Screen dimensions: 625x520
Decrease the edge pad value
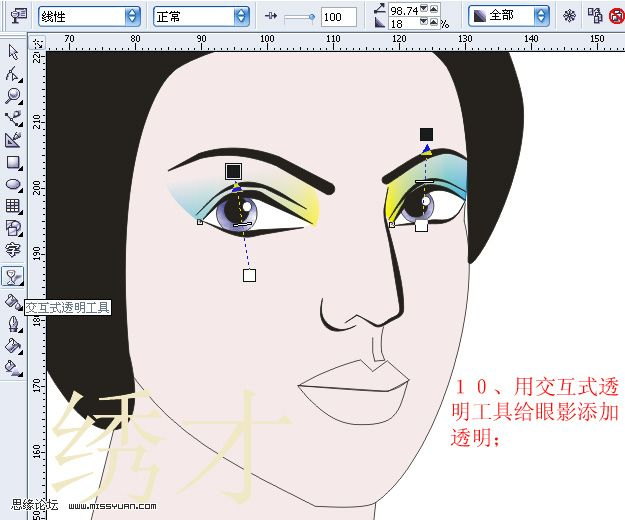click(x=425, y=22)
